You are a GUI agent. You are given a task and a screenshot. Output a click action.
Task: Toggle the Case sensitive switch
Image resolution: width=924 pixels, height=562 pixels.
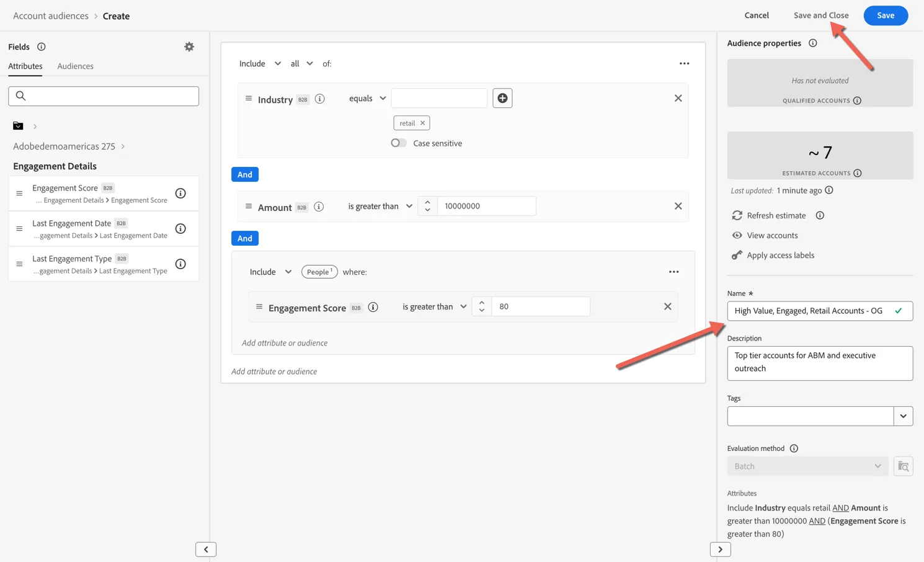(x=398, y=143)
